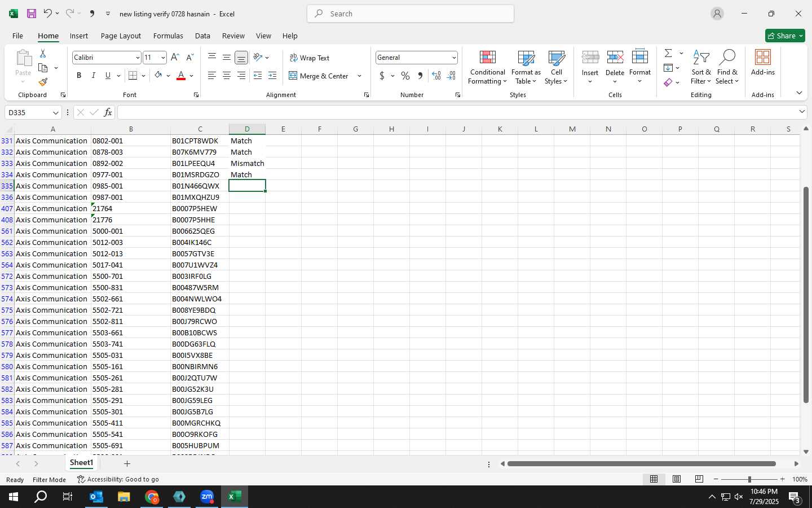Screen dimensions: 812x508
Task: Open the font name Calibri dropdown
Action: (137, 58)
